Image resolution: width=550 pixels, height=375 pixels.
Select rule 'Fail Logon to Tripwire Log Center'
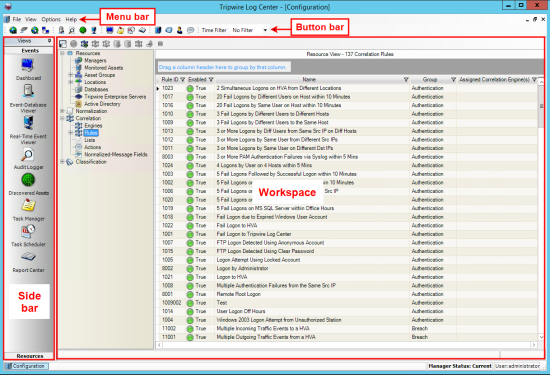pos(254,234)
